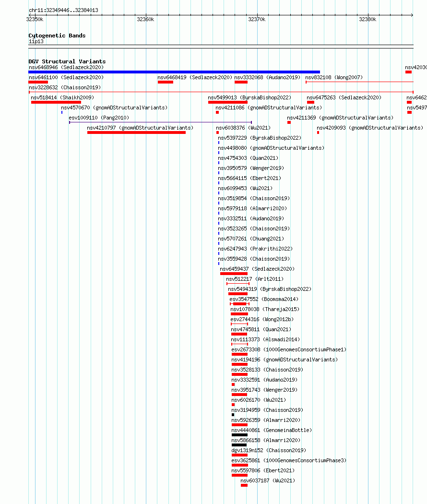427x504 pixels.
Task: Click nsv4570670 (gnomADStructuralVariants) label
Action: click(114, 108)
